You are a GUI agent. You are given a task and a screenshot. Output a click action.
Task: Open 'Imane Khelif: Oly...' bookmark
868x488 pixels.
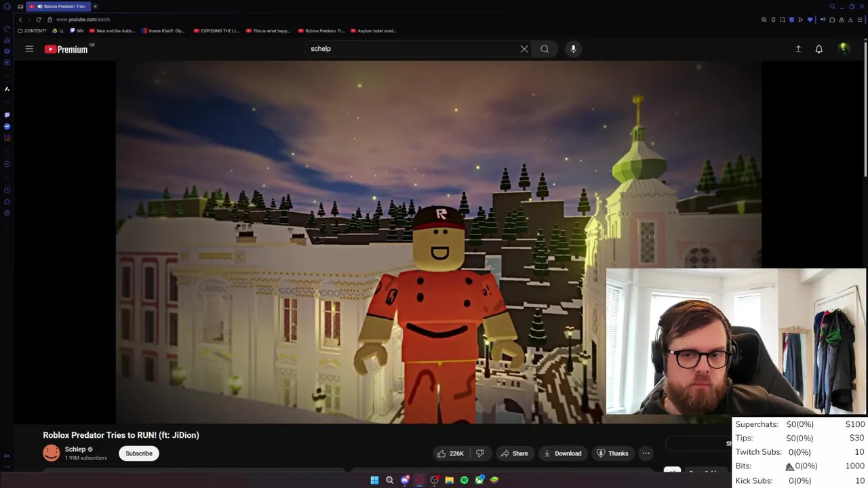163,30
